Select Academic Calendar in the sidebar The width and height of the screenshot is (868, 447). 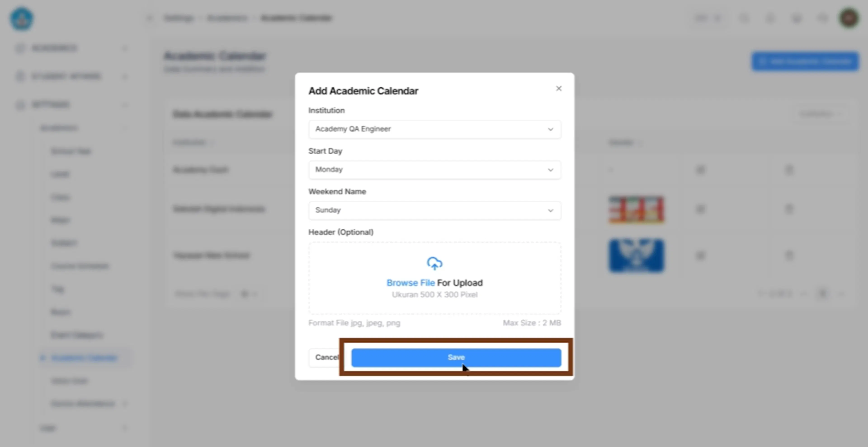pos(84,357)
